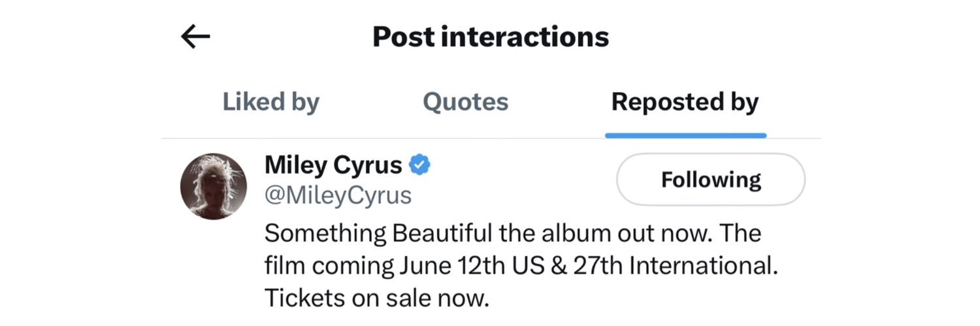Click the blue verified badge
The height and width of the screenshot is (326, 980).
[x=420, y=165]
